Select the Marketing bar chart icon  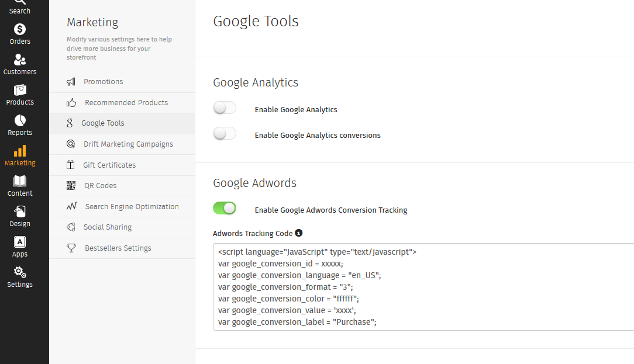coord(19,151)
